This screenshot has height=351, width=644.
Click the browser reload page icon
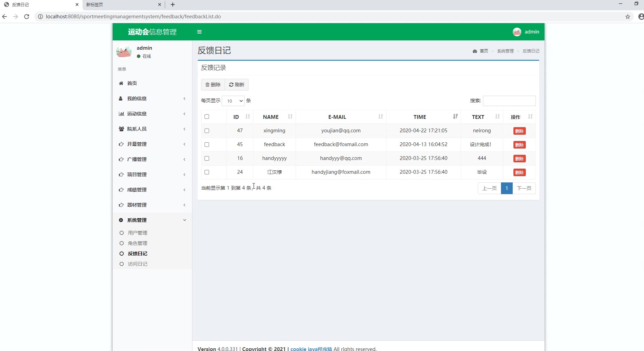27,17
